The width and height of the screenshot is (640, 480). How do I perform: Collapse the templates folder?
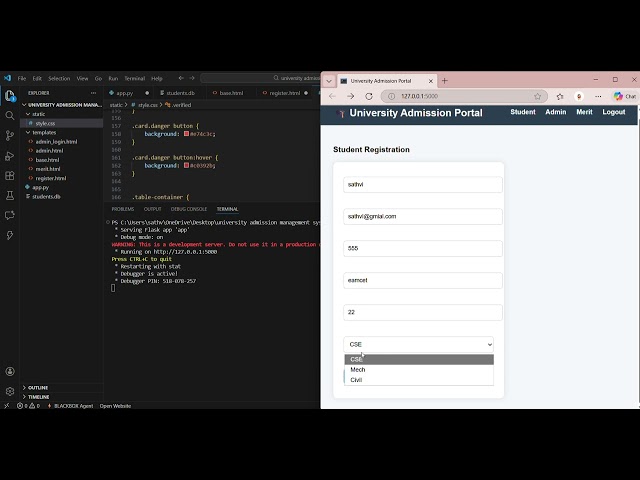[43, 132]
